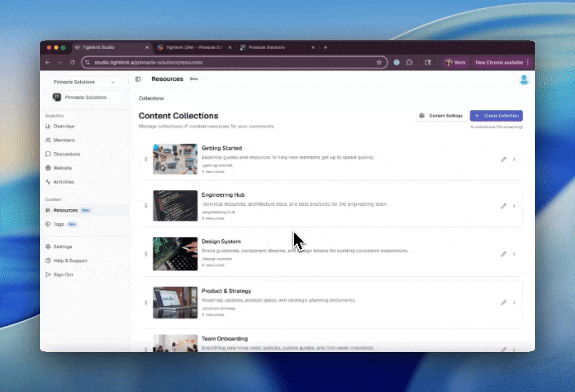Click the Team Onboarding title
575x392 pixels.
[225, 338]
